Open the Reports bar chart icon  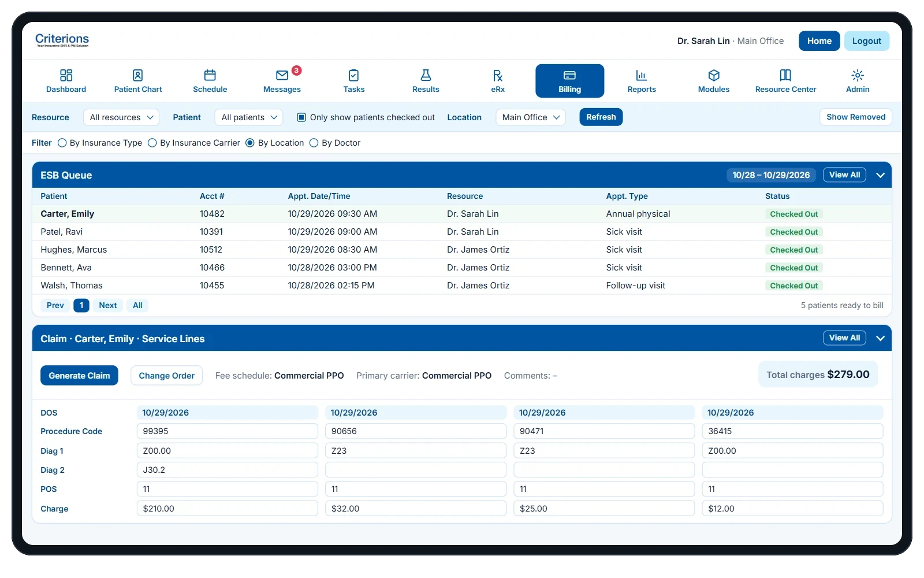[642, 75]
